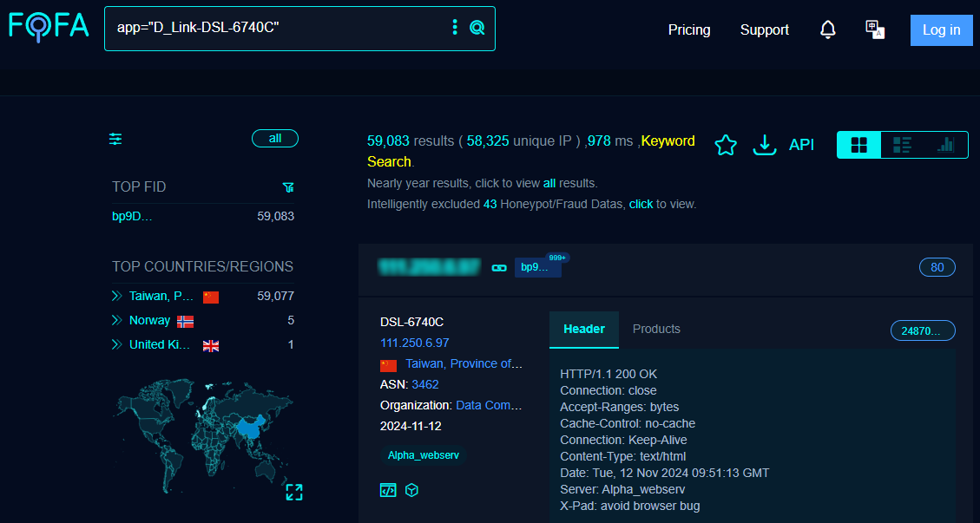
Task: Click the 43 honeypot count number
Action: coord(490,205)
